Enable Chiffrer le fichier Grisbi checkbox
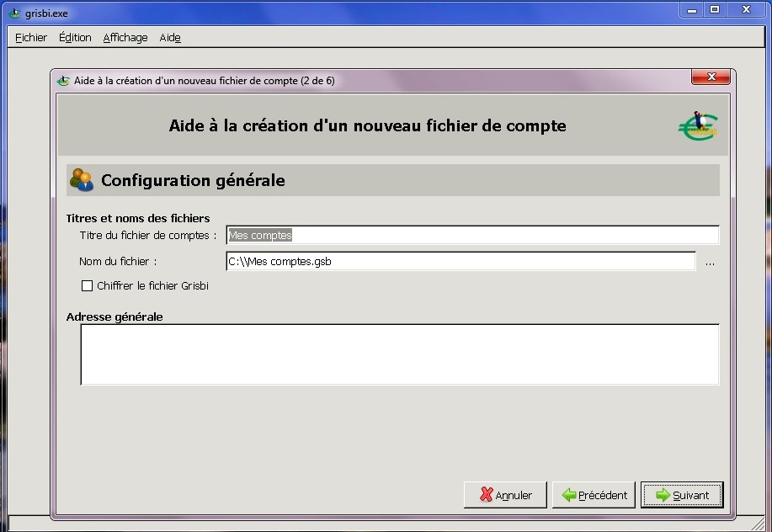 tap(88, 286)
